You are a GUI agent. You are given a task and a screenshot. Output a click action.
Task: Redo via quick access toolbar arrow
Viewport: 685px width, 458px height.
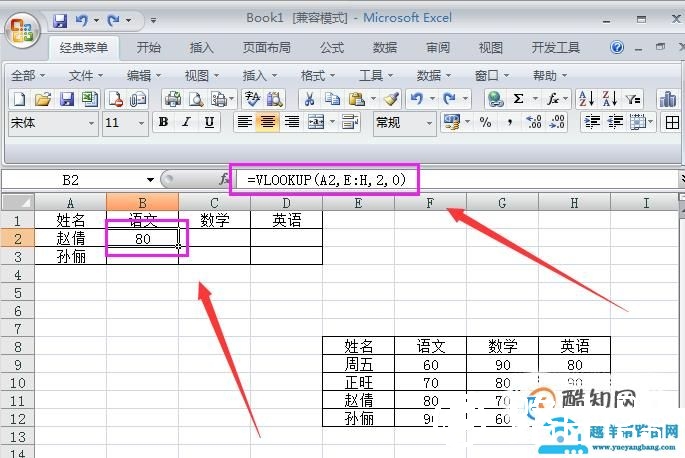pyautogui.click(x=114, y=20)
